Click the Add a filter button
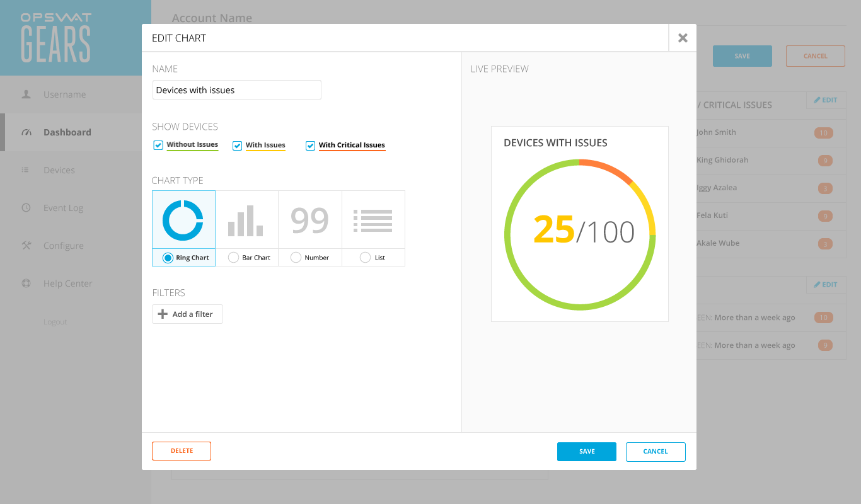861x504 pixels. click(187, 314)
